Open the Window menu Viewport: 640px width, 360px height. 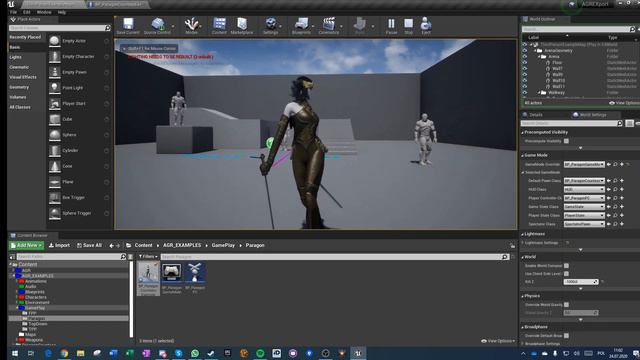click(44, 12)
